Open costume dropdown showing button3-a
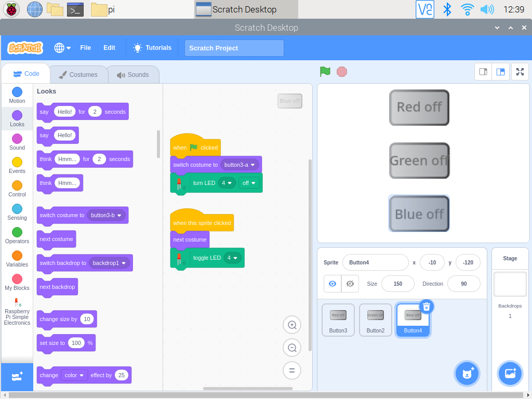Screen dimensions: 532x399 tap(240, 165)
